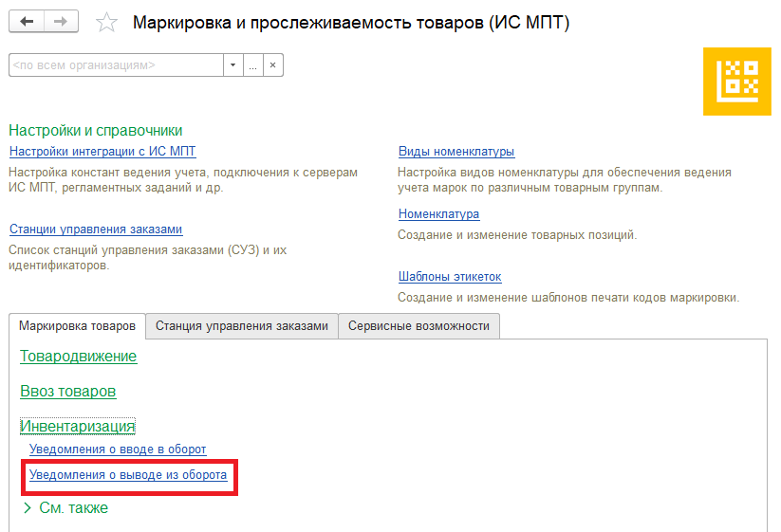Image resolution: width=781 pixels, height=532 pixels.
Task: Open organization filter dropdown arrow
Action: 233,65
